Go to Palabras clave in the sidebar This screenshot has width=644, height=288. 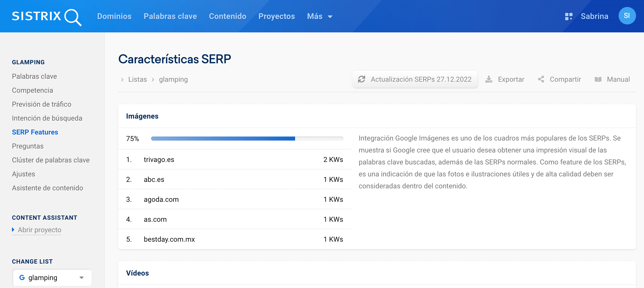[x=34, y=76]
